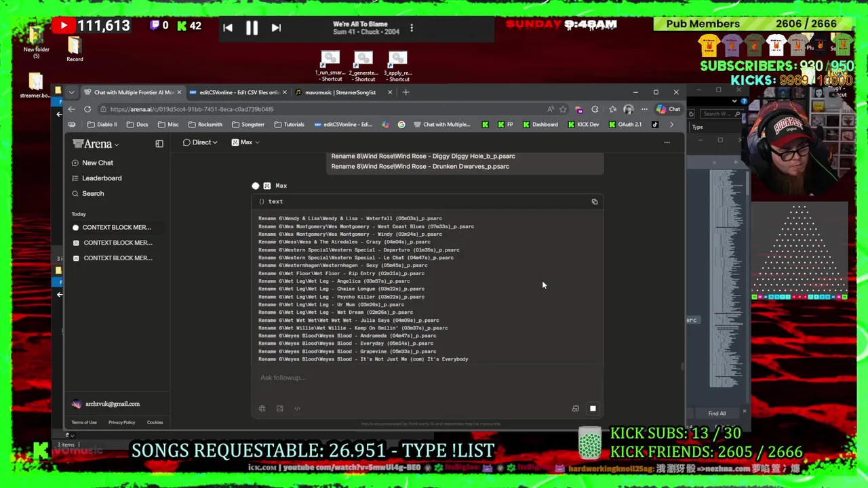Screen dimensions: 868x488
Task: Close the mavomusic StreamerSonglist tab
Action: click(390, 92)
